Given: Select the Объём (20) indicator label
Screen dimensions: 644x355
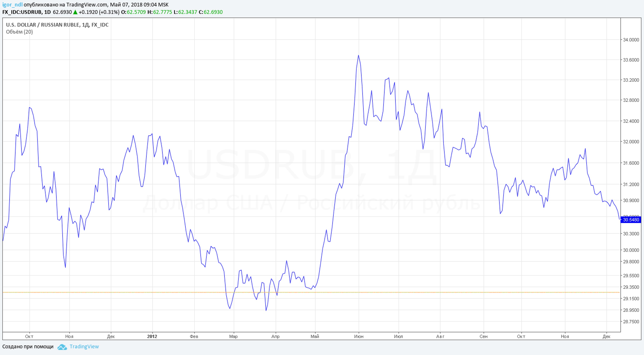Looking at the screenshot, I should tap(19, 32).
